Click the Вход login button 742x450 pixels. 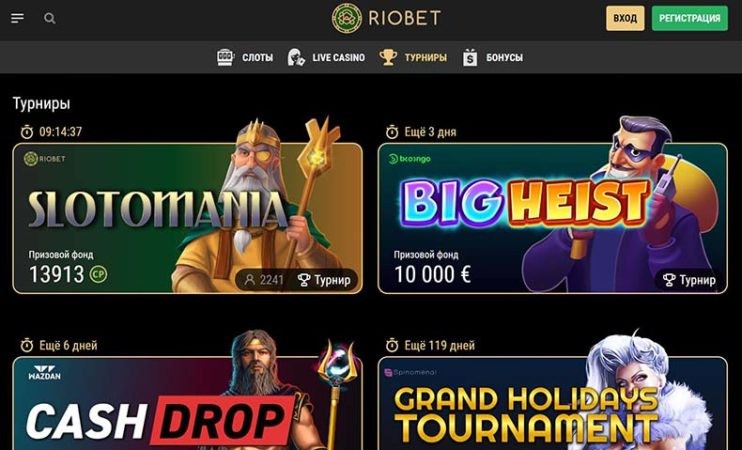pyautogui.click(x=625, y=18)
